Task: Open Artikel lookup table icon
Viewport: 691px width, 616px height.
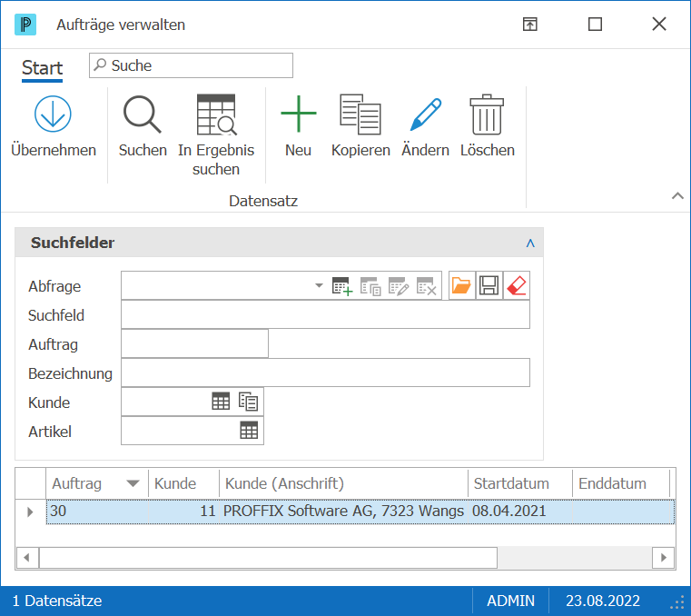Action: (249, 431)
